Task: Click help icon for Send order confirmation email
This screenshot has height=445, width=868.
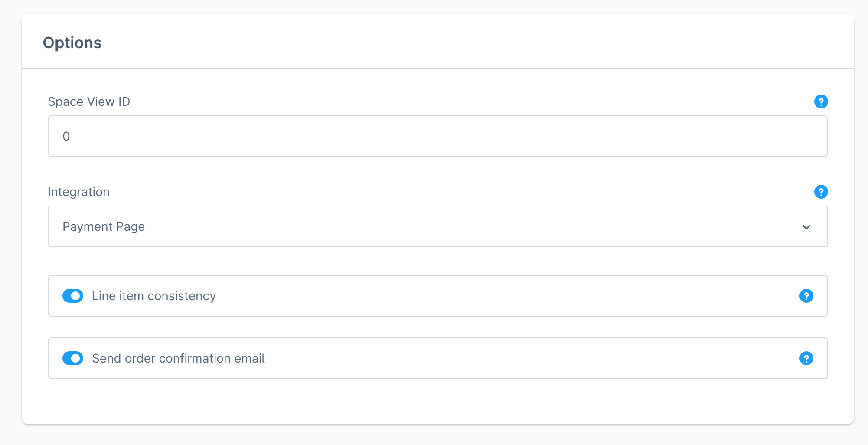Action: pyautogui.click(x=806, y=358)
